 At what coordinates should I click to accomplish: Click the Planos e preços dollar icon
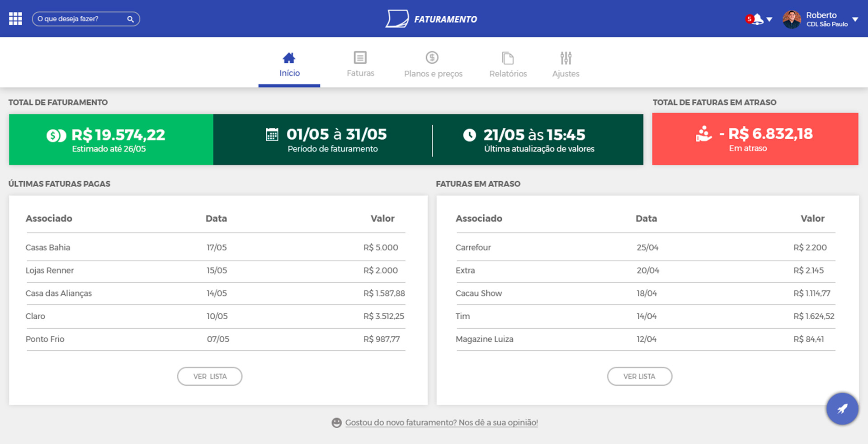(x=432, y=57)
